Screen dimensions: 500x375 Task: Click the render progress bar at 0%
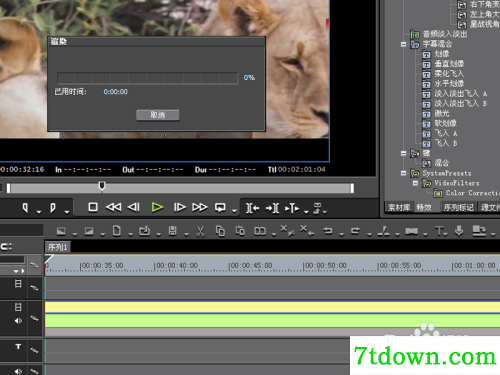[147, 78]
